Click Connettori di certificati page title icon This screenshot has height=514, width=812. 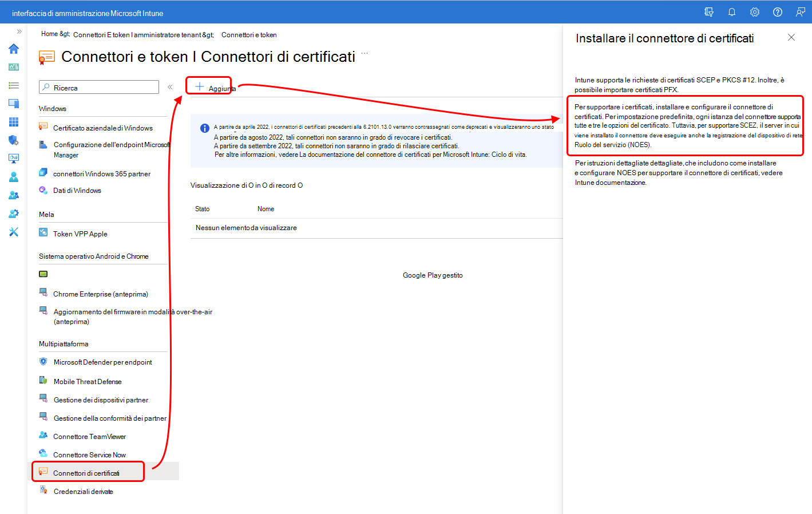coord(47,57)
